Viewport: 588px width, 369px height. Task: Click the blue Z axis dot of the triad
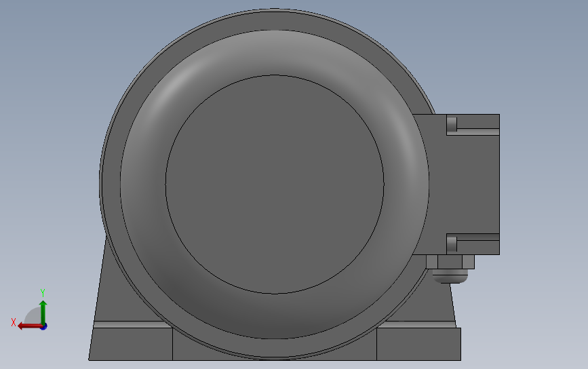(44, 327)
